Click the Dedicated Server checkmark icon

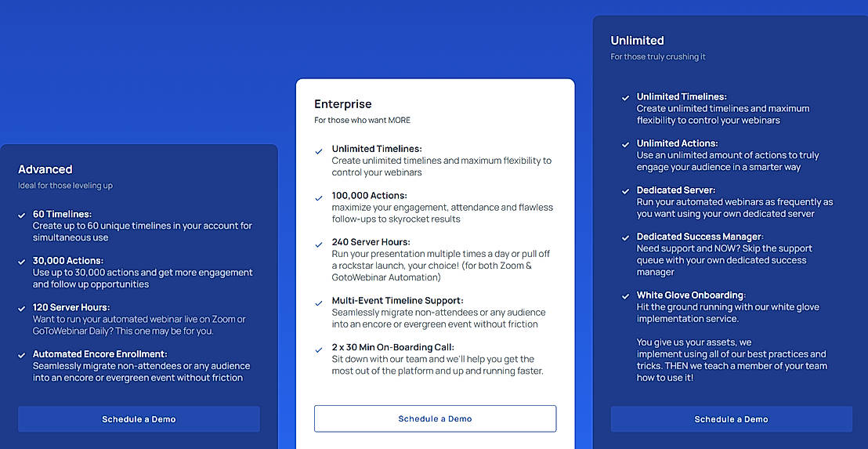click(x=625, y=191)
